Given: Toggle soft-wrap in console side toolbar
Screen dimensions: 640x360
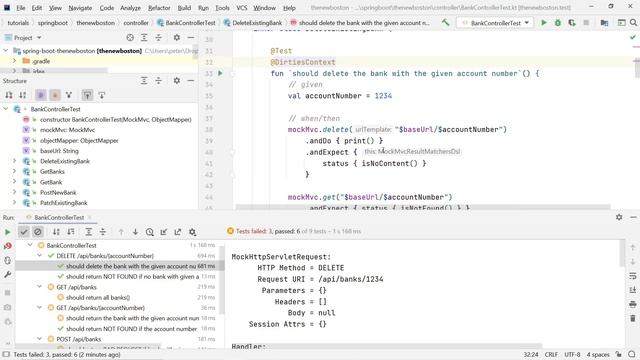Looking at the screenshot, I should (x=633, y=276).
